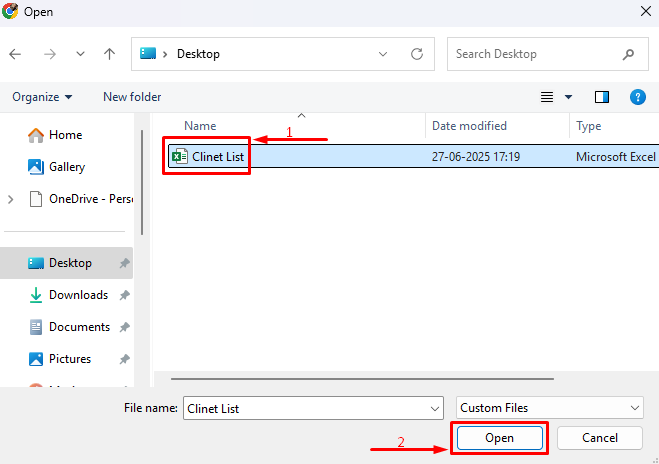Screen dimensions: 659x464
Task: Click the Desktop folder icon in address bar
Action: pos(148,53)
